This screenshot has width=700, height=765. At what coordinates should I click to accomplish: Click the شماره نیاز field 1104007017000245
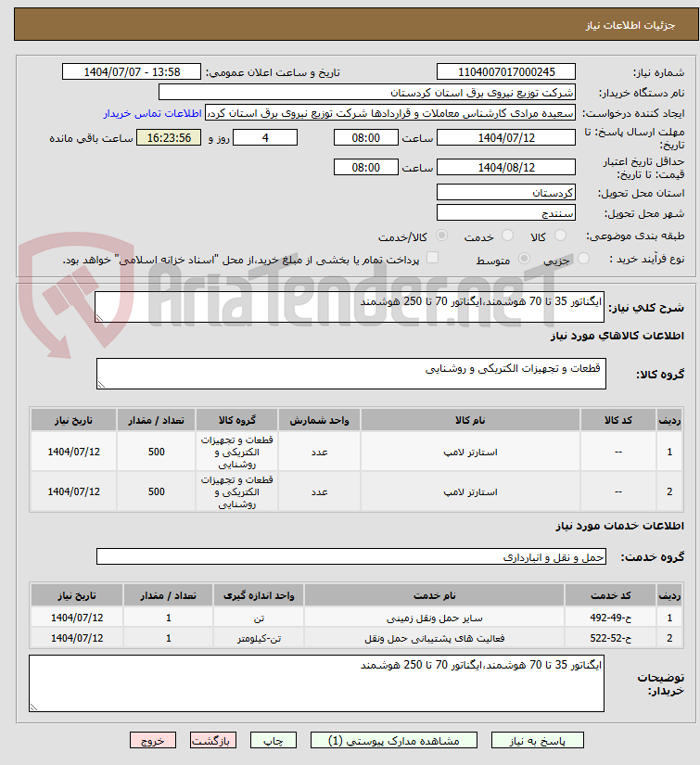coord(506,71)
